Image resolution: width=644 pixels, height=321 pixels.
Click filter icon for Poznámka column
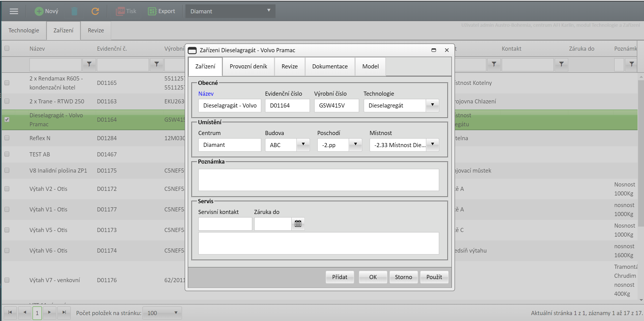[632, 64]
